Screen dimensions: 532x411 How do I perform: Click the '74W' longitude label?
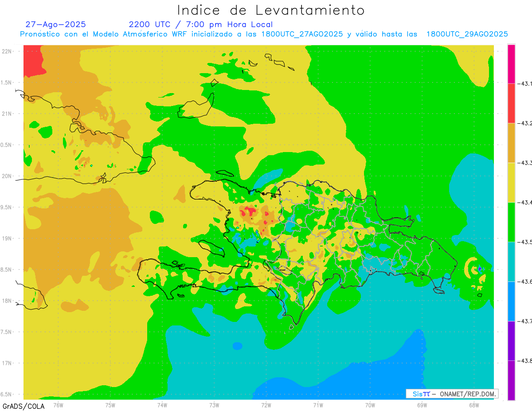coord(162,405)
